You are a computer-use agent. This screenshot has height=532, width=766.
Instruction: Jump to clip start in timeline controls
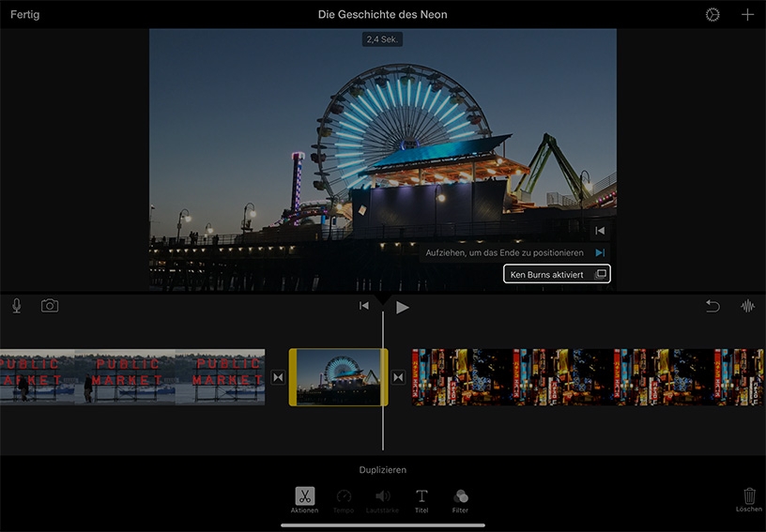pos(364,306)
